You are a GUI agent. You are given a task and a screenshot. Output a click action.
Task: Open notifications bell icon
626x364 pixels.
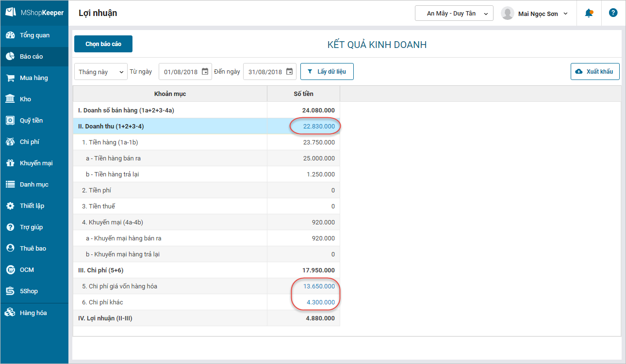pyautogui.click(x=589, y=13)
